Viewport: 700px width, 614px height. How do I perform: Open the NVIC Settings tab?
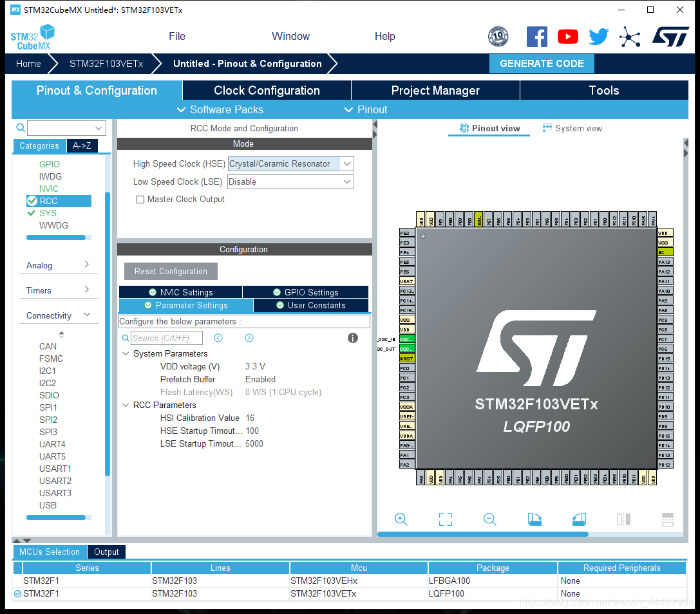tap(181, 292)
